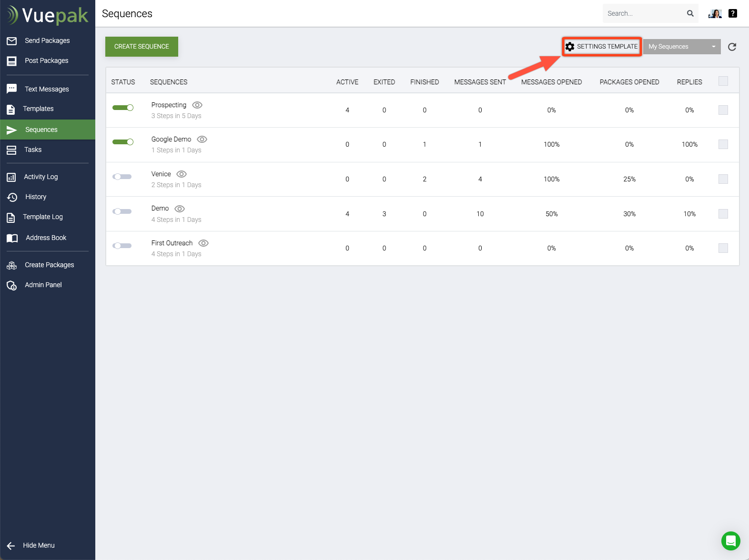Open the Address Book page
The height and width of the screenshot is (560, 749).
tap(46, 238)
